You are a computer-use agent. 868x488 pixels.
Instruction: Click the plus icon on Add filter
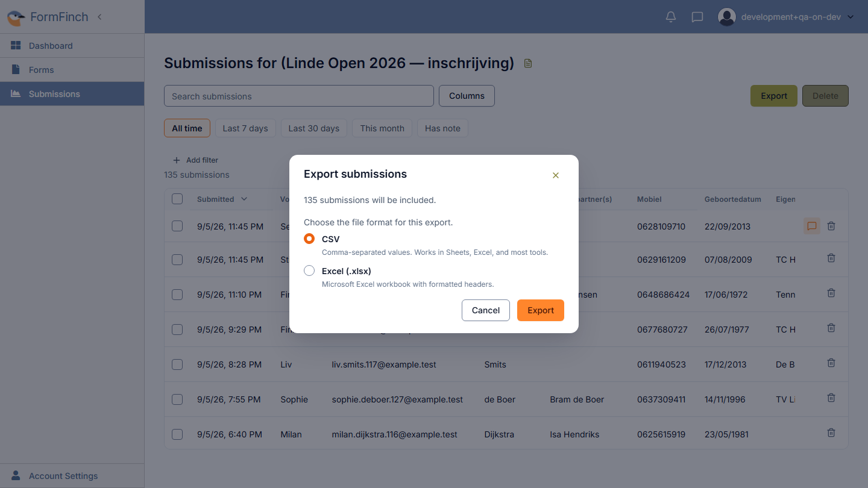[177, 160]
